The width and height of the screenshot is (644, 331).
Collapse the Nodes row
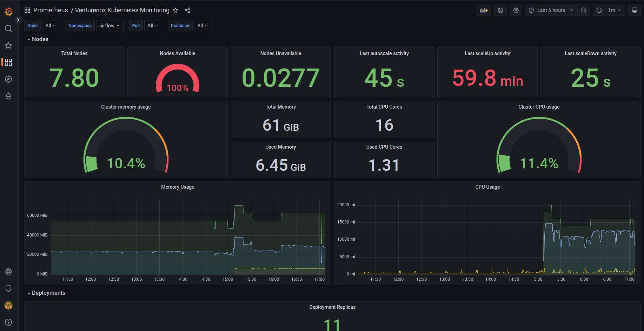(38, 39)
